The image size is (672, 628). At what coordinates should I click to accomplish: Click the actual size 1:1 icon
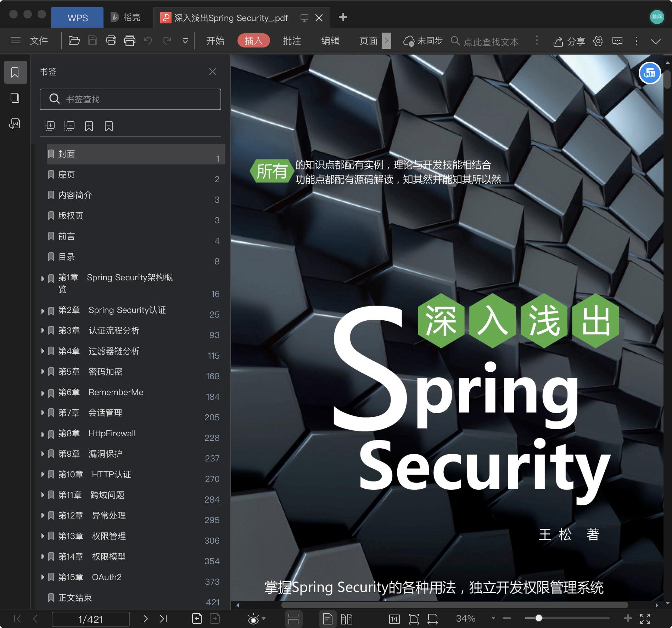point(394,619)
